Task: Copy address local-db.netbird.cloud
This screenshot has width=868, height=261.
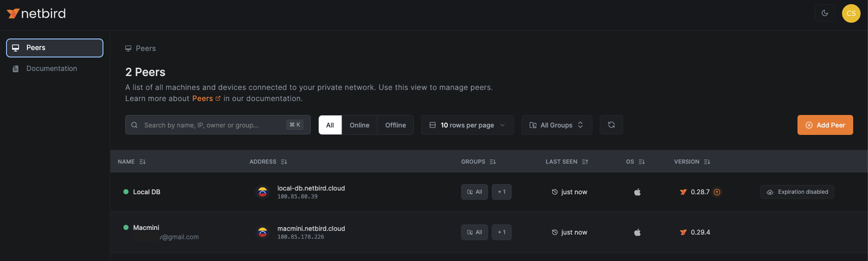Action: click(311, 188)
